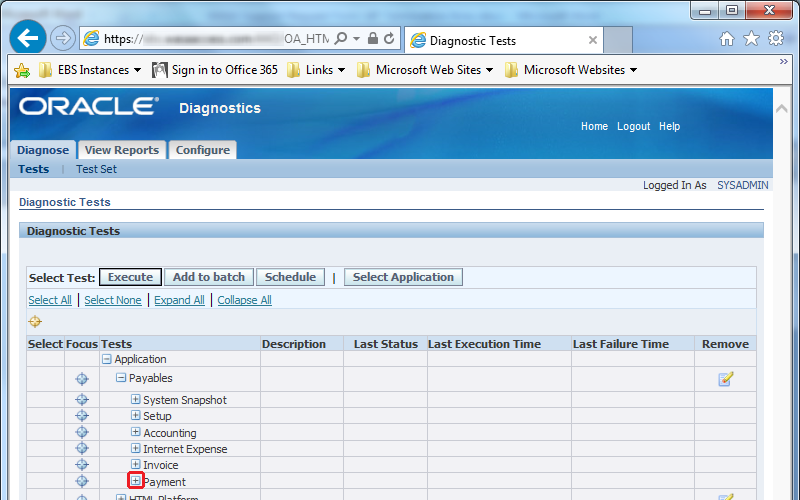
Task: Click the Remove edit icon for Payables
Action: [x=725, y=379]
